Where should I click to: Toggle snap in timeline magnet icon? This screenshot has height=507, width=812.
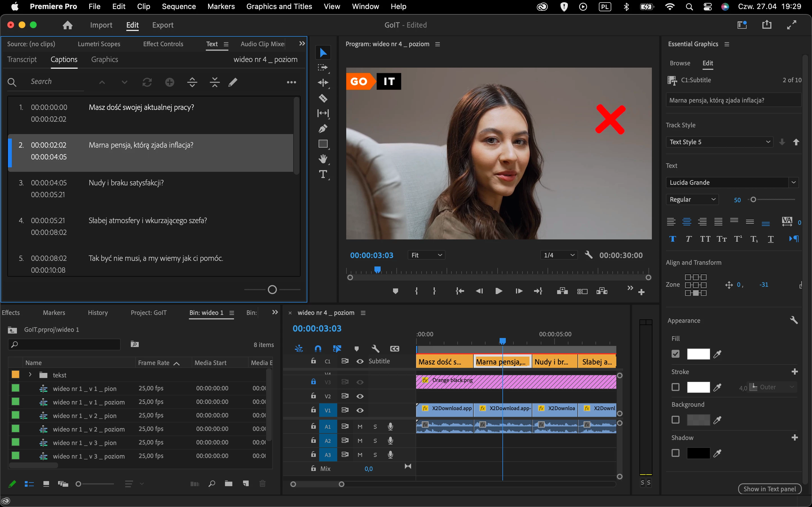tap(318, 349)
